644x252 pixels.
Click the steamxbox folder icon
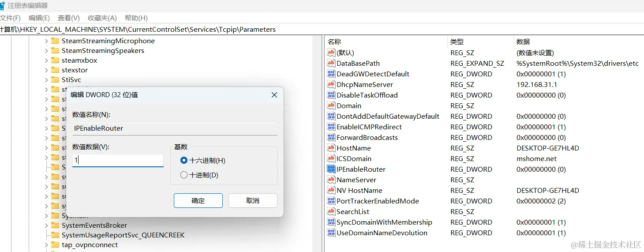[55, 60]
